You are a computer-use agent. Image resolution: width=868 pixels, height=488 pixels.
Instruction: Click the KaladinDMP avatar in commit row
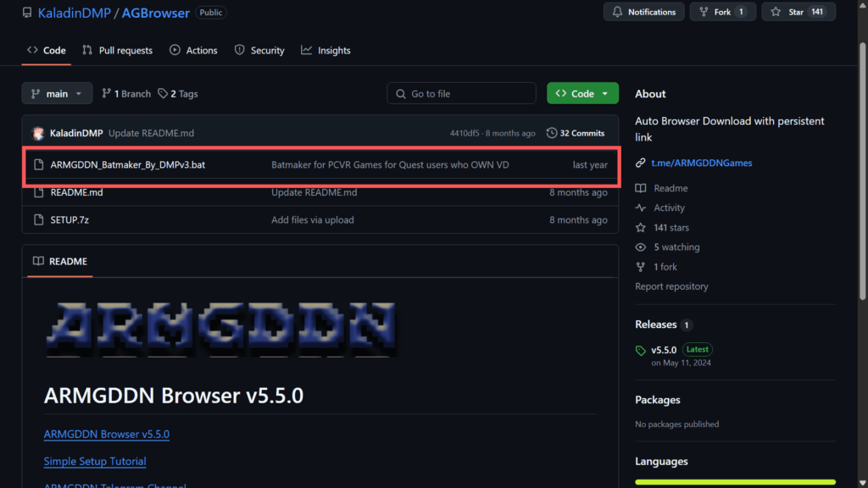coord(38,133)
